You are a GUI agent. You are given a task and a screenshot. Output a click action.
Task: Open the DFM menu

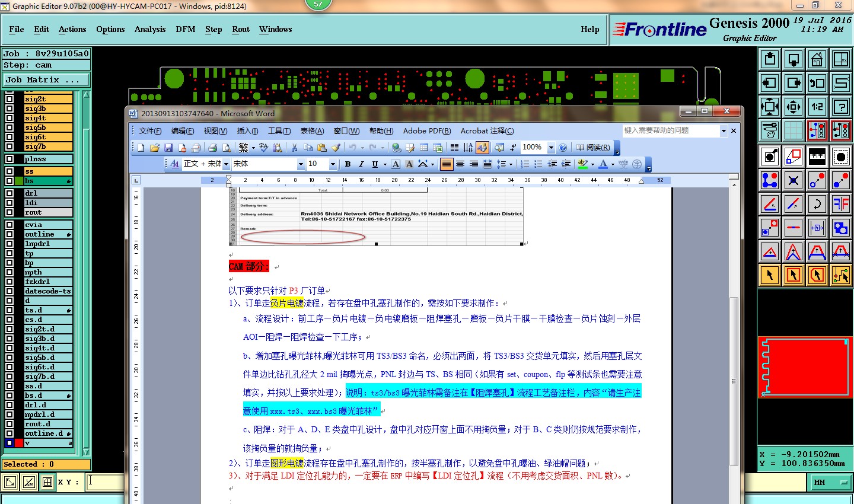click(x=186, y=29)
